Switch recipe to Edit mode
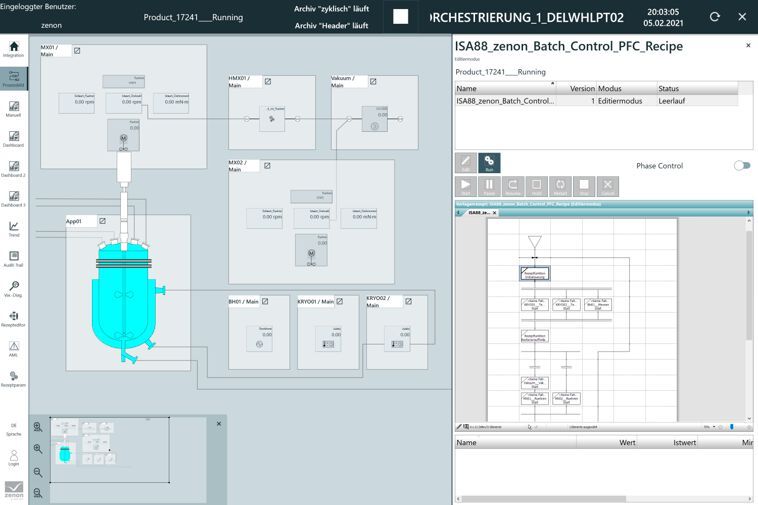The image size is (758, 505). (x=466, y=163)
